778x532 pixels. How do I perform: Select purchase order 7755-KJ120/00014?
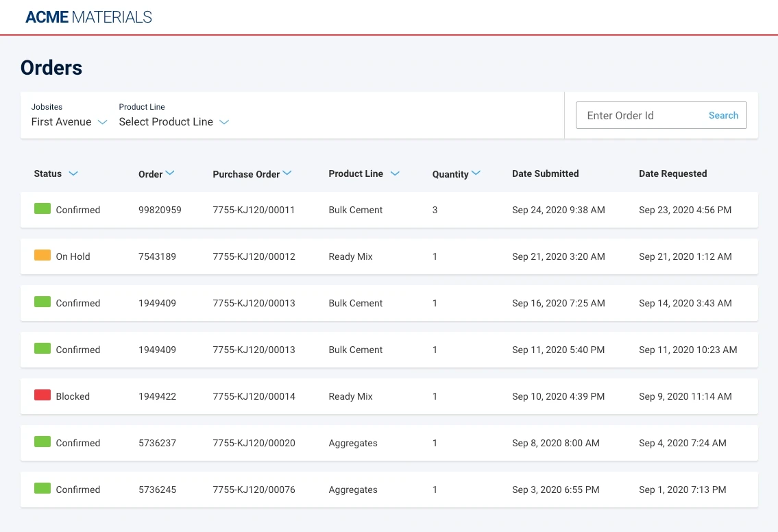tap(254, 396)
